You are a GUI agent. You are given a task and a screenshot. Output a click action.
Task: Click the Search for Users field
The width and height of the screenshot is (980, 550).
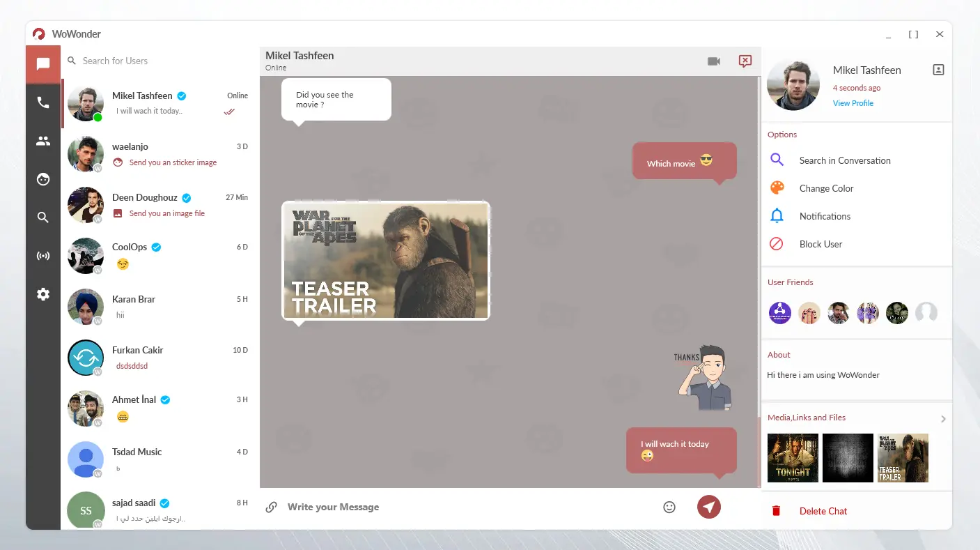click(x=160, y=61)
